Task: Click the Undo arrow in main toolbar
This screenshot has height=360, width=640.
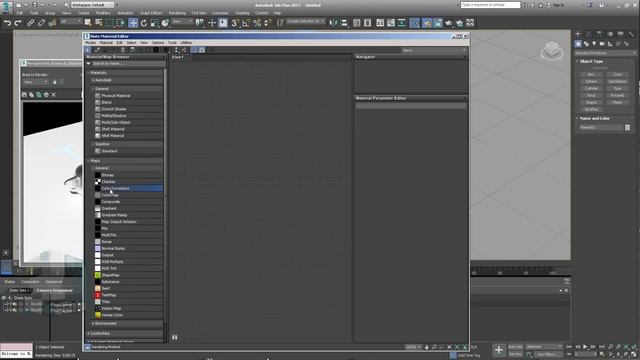Action: (x=7, y=23)
